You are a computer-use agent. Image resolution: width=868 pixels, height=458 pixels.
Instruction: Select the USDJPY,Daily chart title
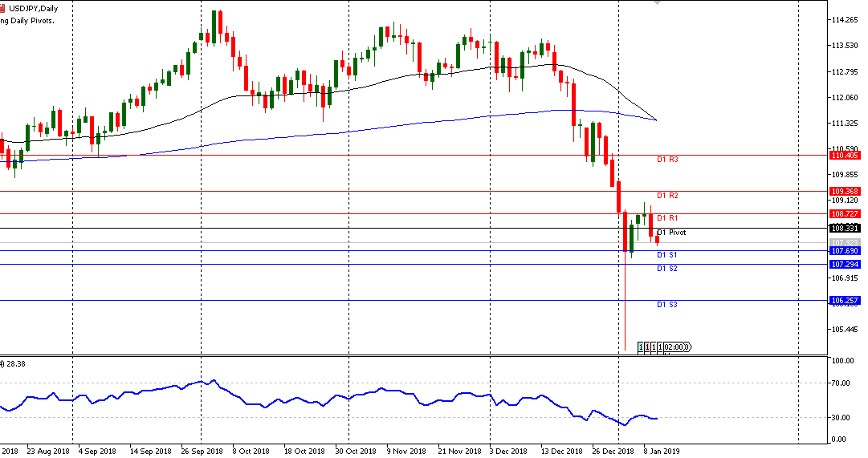(x=34, y=8)
